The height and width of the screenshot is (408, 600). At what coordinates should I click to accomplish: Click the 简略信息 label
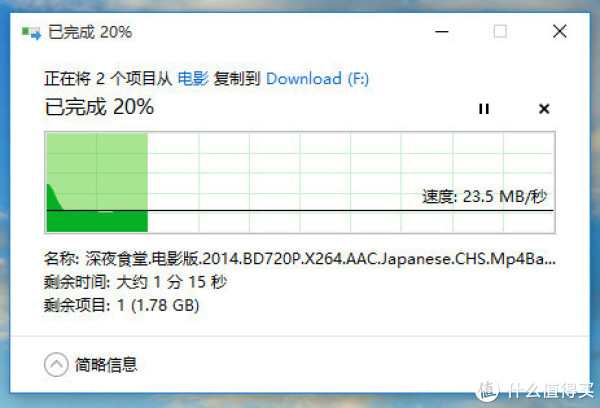pos(106,364)
